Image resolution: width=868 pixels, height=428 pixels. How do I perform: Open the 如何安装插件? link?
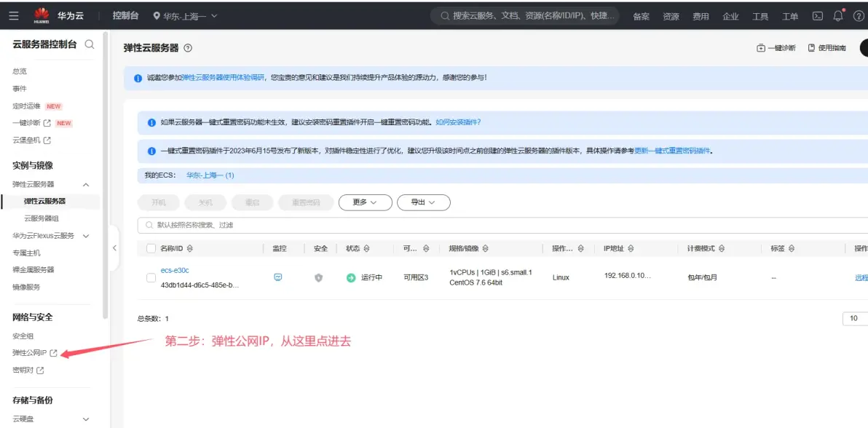pyautogui.click(x=458, y=122)
